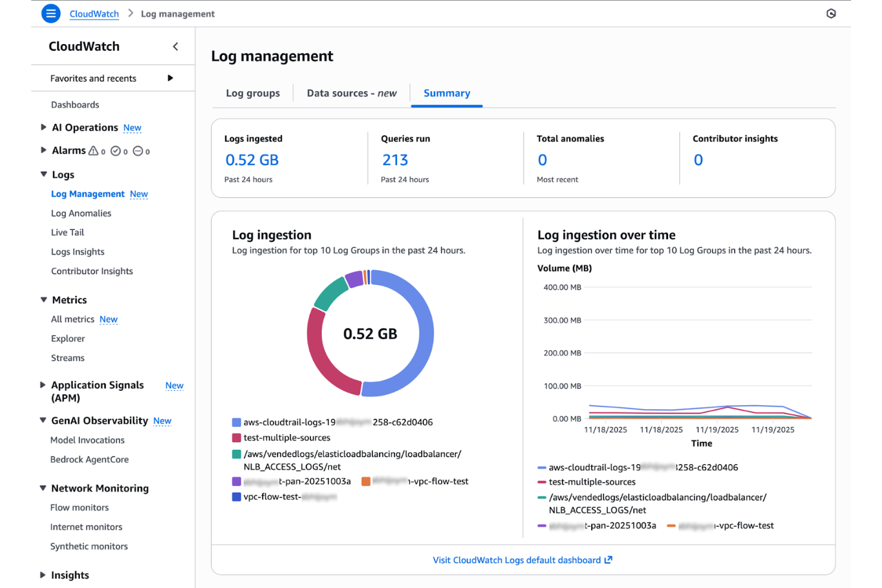
Task: Click the external link icon on the dashboard link
Action: 608,560
